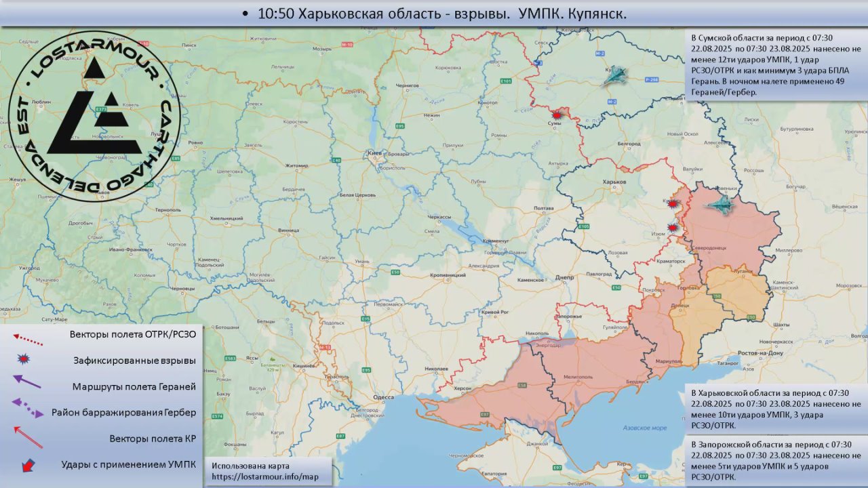Click the Николаев city label
This screenshot has width=868, height=488.
[436, 368]
